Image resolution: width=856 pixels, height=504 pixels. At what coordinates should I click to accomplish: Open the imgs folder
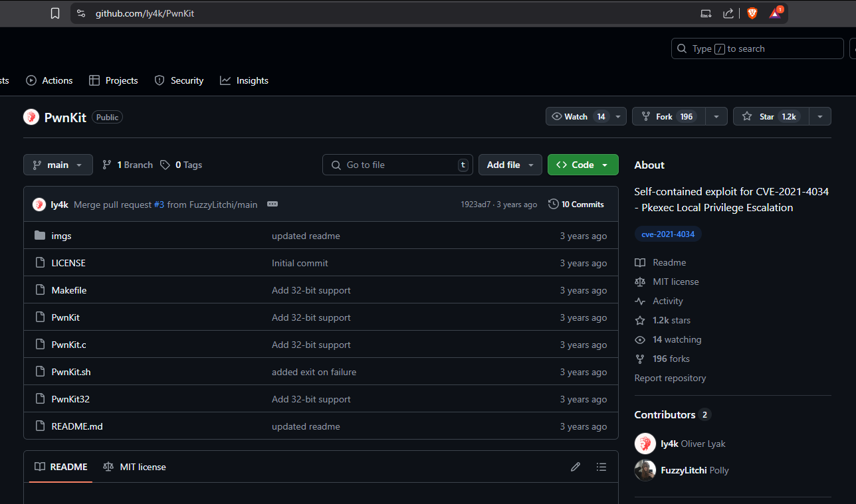click(x=61, y=236)
